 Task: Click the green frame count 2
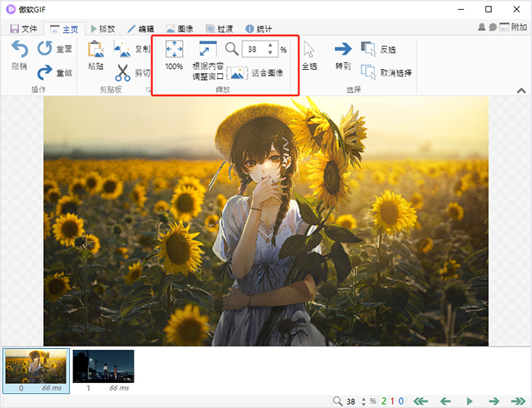384,401
